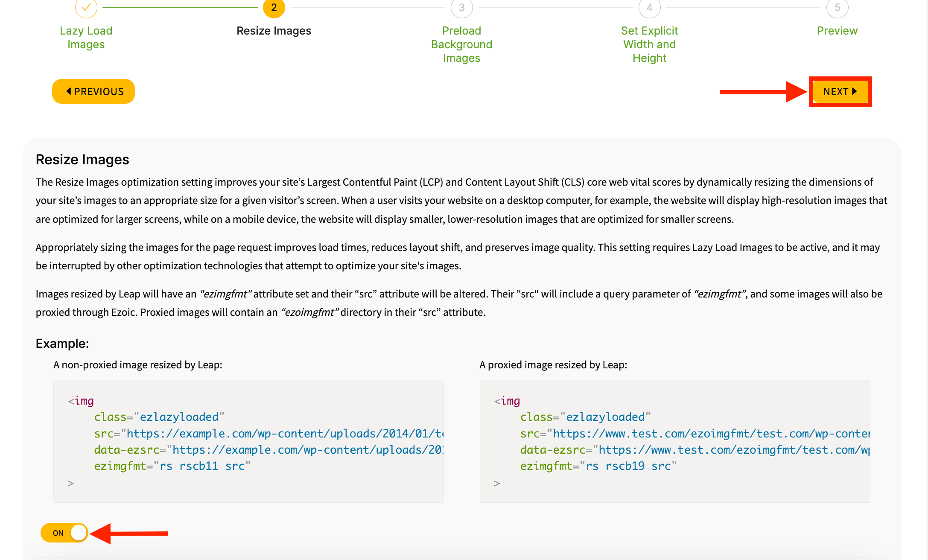This screenshot has height=560, width=928.
Task: Jump to step 5 Preview circle
Action: pos(837,7)
